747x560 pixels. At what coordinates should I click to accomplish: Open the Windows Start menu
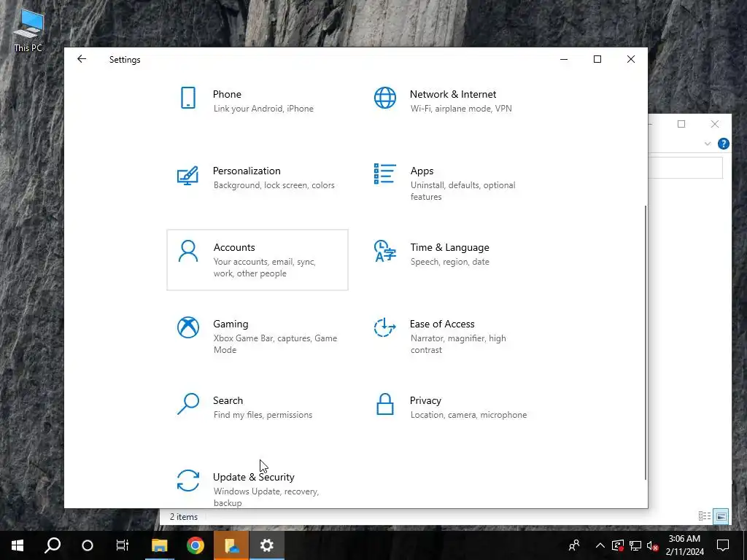tap(18, 545)
